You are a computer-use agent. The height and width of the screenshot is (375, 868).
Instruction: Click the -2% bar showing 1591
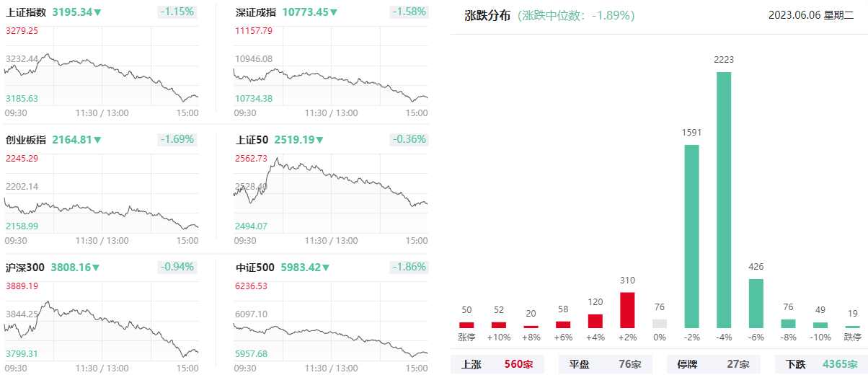(691, 237)
